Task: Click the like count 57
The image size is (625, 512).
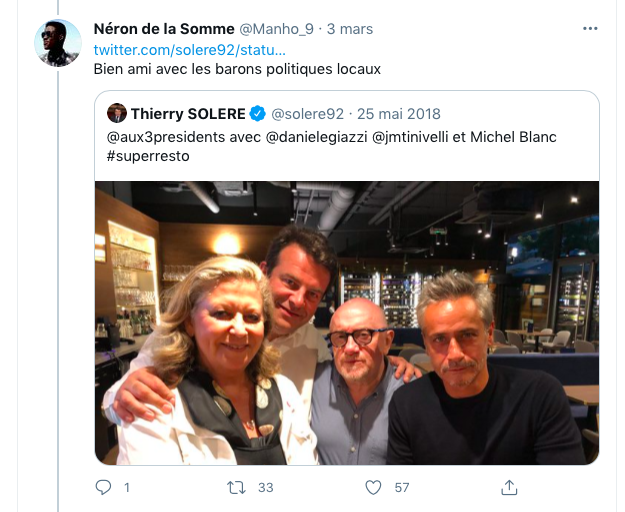Action: tap(402, 488)
